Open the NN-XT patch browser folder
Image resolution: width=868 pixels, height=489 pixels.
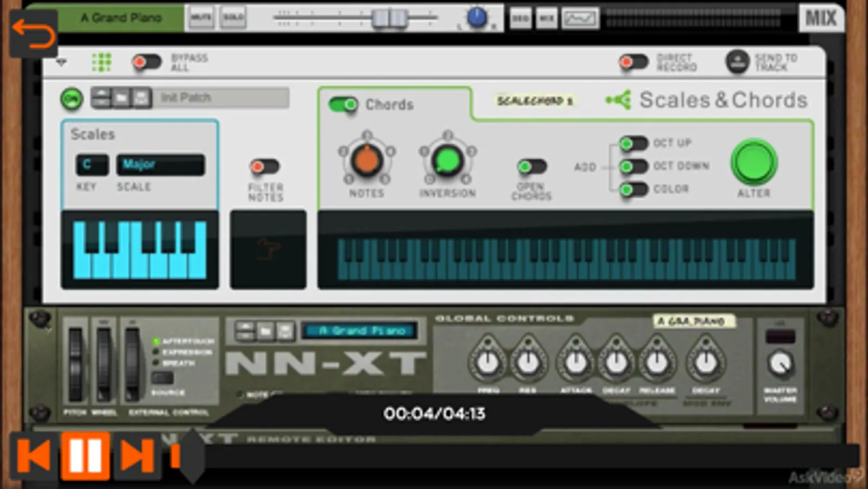(x=265, y=331)
